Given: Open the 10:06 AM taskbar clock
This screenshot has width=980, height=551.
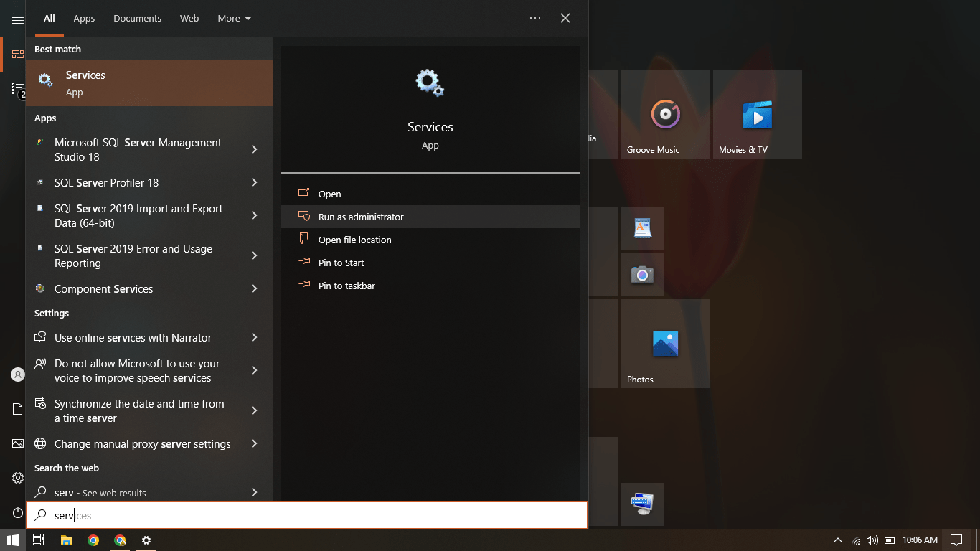Looking at the screenshot, I should (920, 540).
